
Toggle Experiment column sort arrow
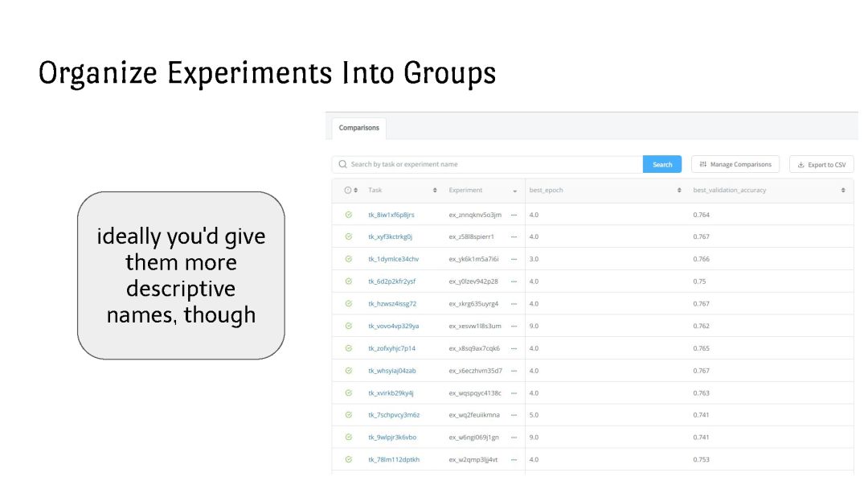(x=515, y=191)
